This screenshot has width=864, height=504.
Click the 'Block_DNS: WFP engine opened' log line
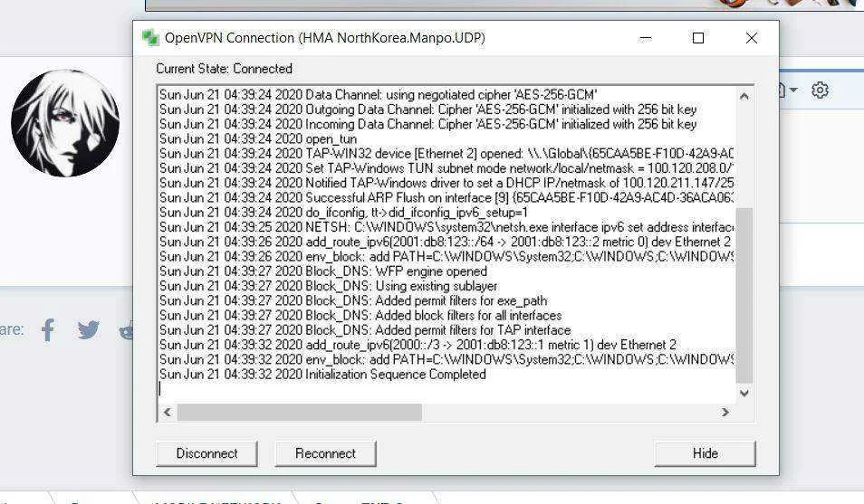coord(323,271)
